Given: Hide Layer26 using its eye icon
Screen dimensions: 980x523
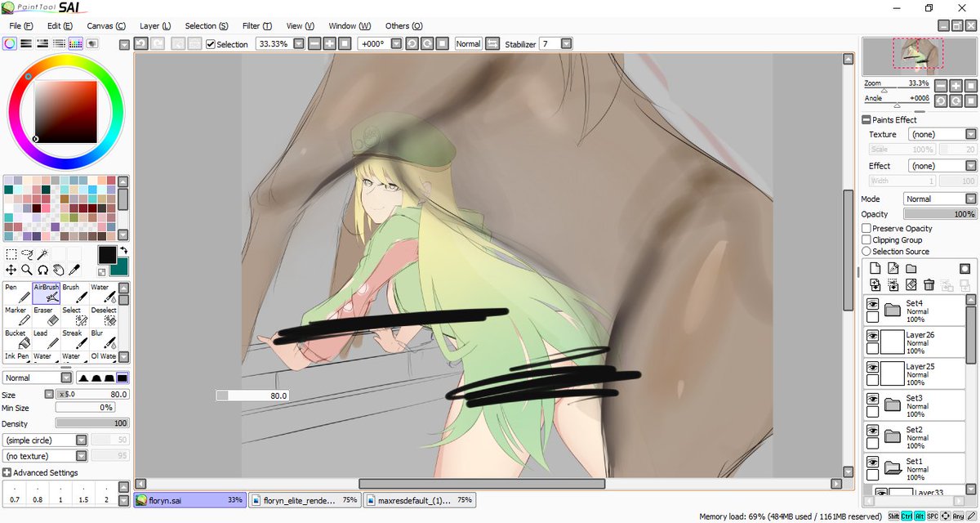Looking at the screenshot, I should click(872, 335).
